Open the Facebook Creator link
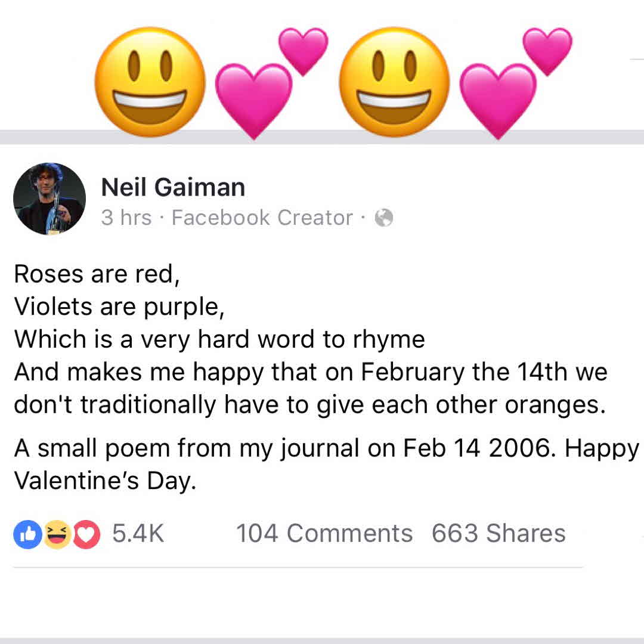The height and width of the screenshot is (644, 644). (262, 218)
